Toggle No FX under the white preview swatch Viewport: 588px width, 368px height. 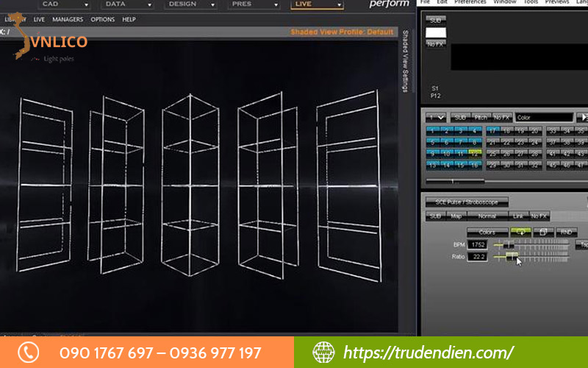[435, 44]
